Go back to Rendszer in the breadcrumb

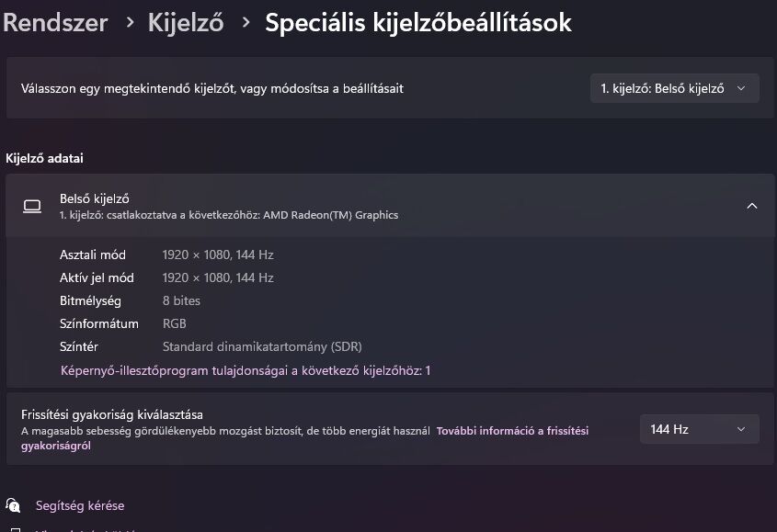(x=55, y=22)
